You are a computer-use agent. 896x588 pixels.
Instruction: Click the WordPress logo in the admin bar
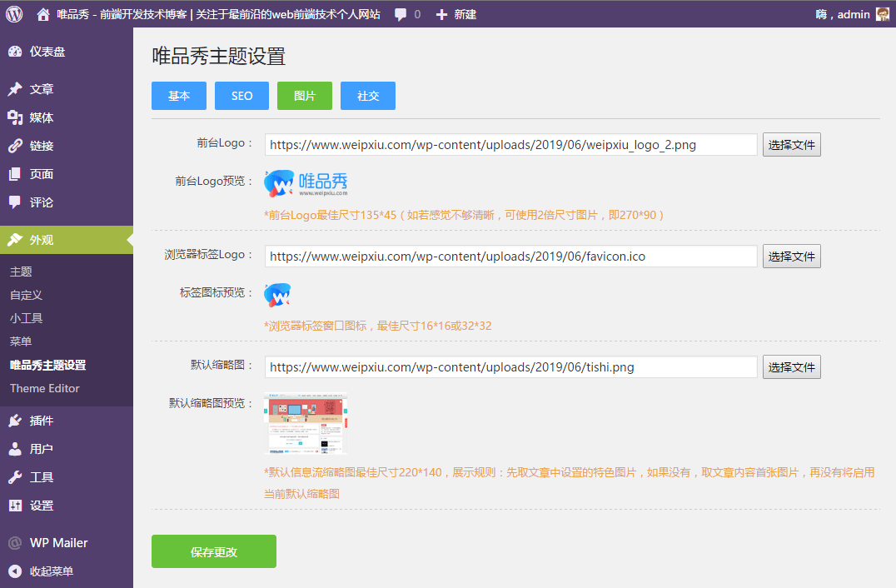pyautogui.click(x=12, y=13)
